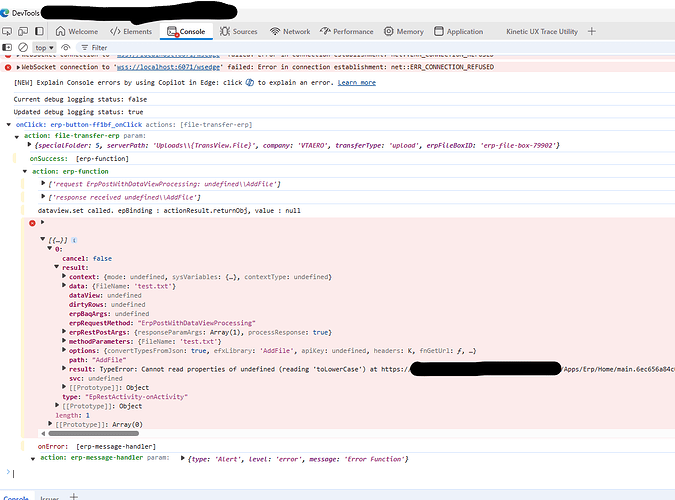Expand the methodParameters property
The width and height of the screenshot is (675, 500).
point(64,341)
